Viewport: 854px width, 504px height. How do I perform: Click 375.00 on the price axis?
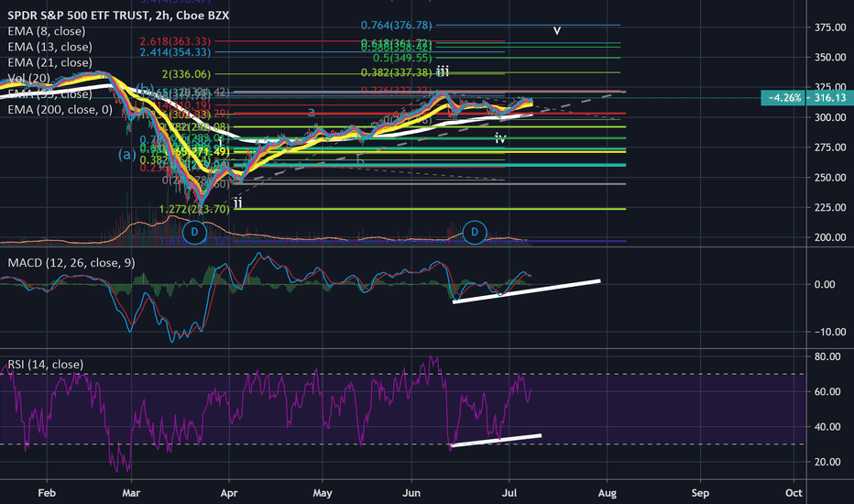point(830,27)
